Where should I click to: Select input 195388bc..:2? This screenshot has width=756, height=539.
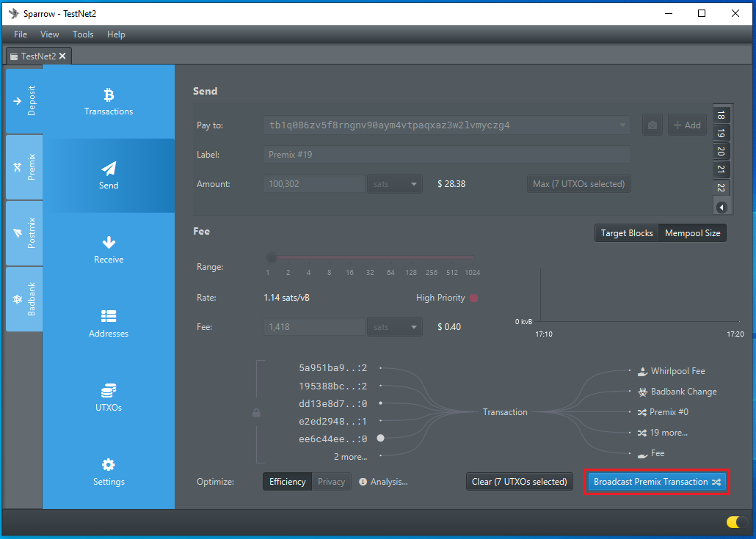coord(332,386)
